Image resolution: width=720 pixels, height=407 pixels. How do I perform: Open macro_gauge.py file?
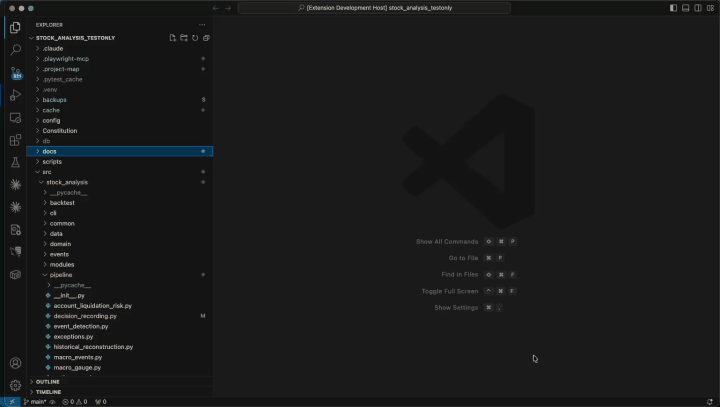pos(119,367)
